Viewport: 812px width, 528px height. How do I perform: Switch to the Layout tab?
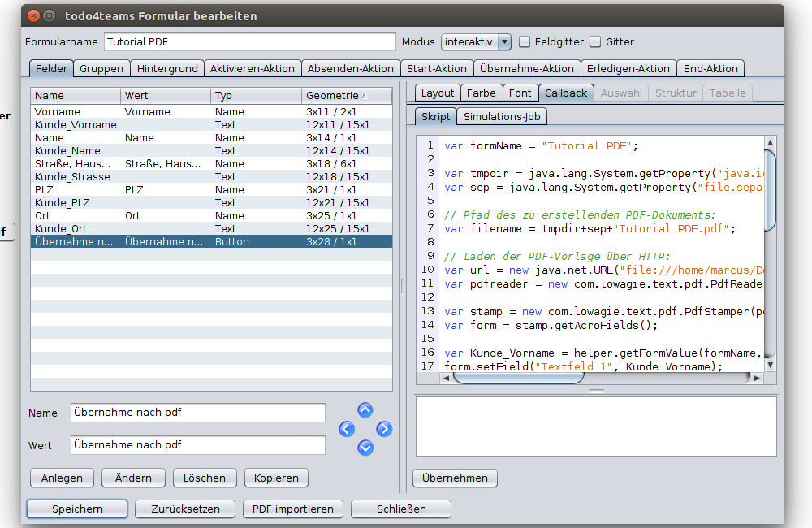(x=438, y=93)
